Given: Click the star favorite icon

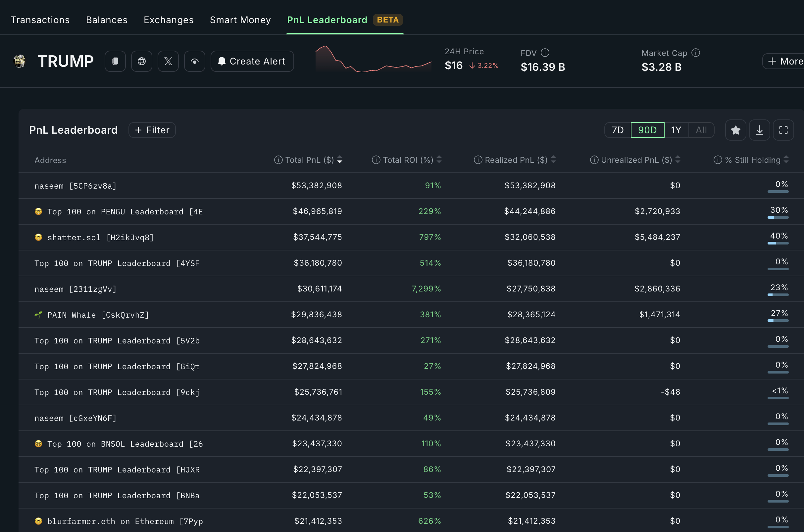Looking at the screenshot, I should tap(735, 130).
